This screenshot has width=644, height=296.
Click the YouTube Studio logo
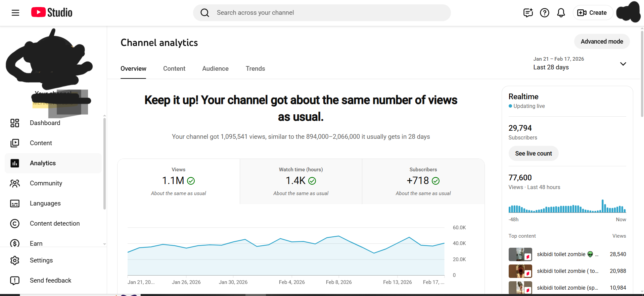coord(52,13)
